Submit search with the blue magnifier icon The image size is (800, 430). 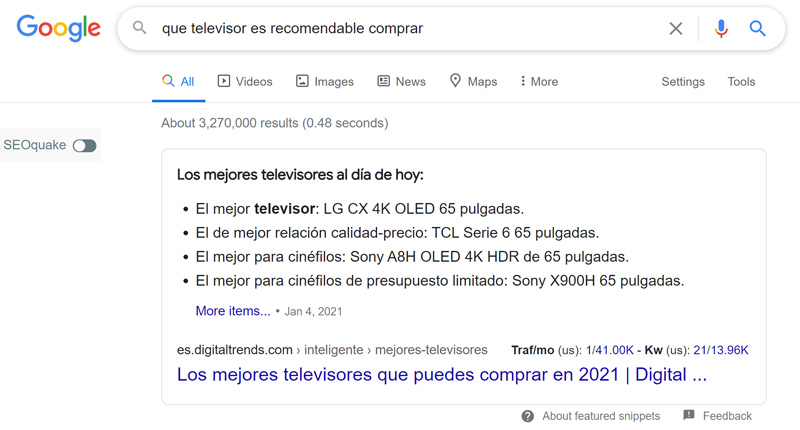pyautogui.click(x=757, y=29)
